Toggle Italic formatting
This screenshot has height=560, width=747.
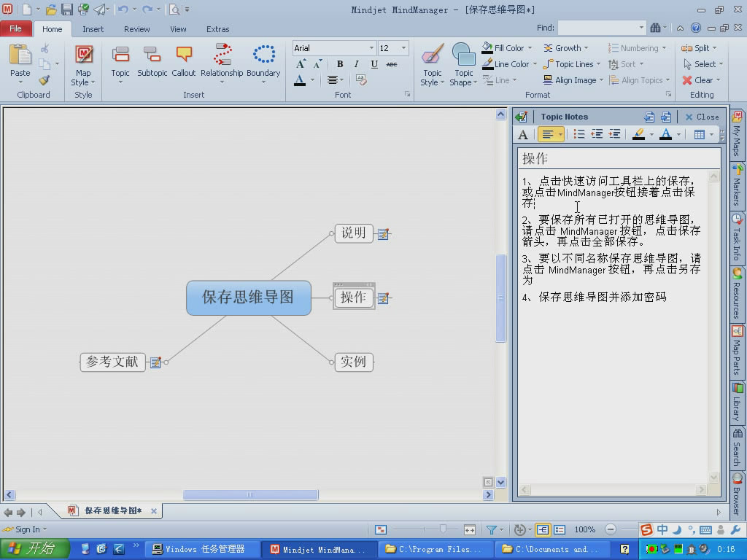pyautogui.click(x=356, y=64)
